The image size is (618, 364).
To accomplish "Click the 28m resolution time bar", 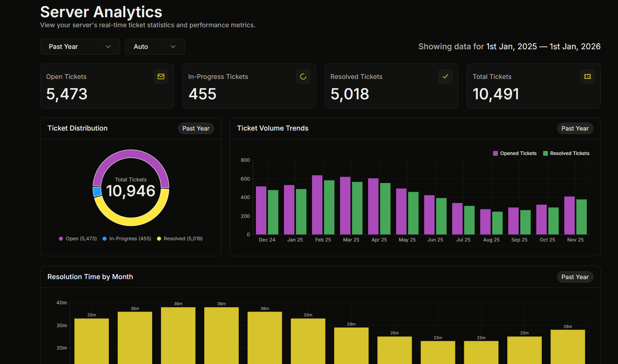I will point(568,347).
